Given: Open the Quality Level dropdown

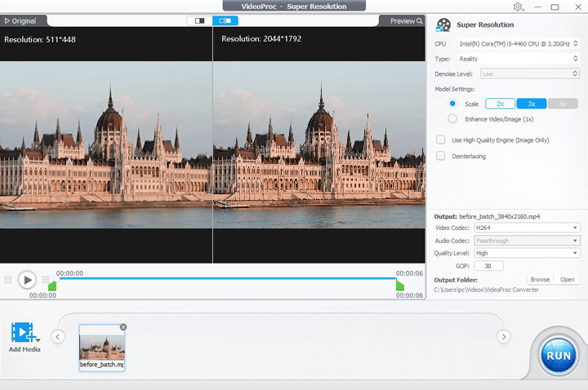Looking at the screenshot, I should pos(528,253).
